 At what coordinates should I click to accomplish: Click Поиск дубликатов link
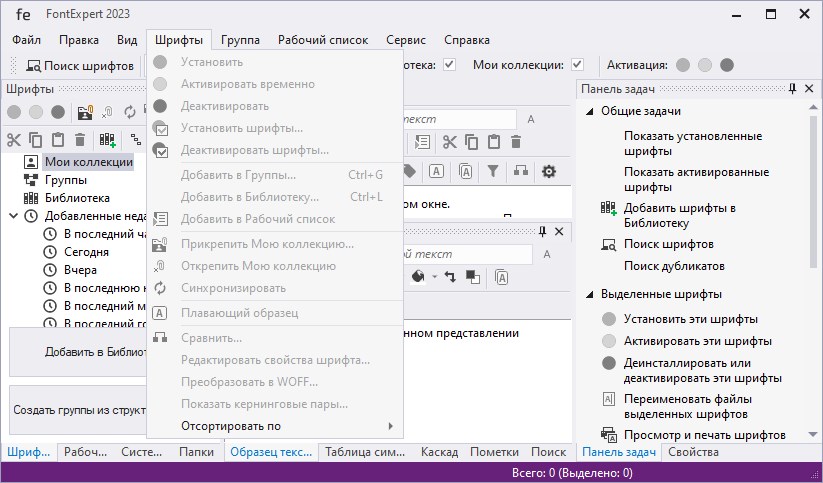[674, 266]
